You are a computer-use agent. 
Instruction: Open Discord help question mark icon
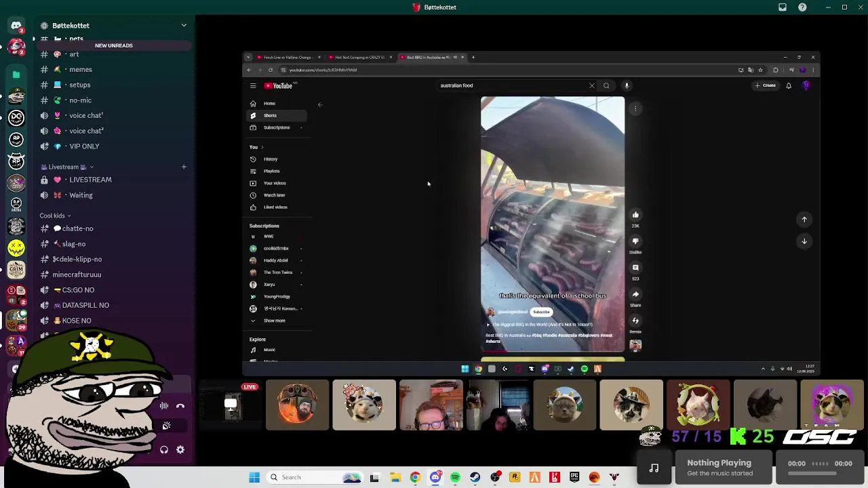click(803, 7)
